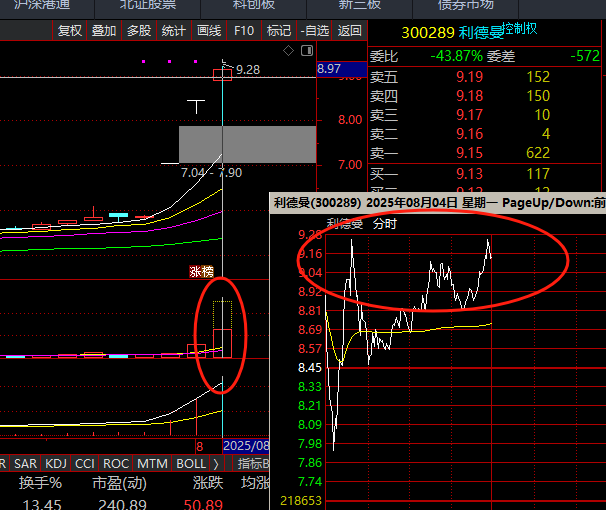Select the SAR indicator tab
The image size is (606, 510).
[26, 463]
